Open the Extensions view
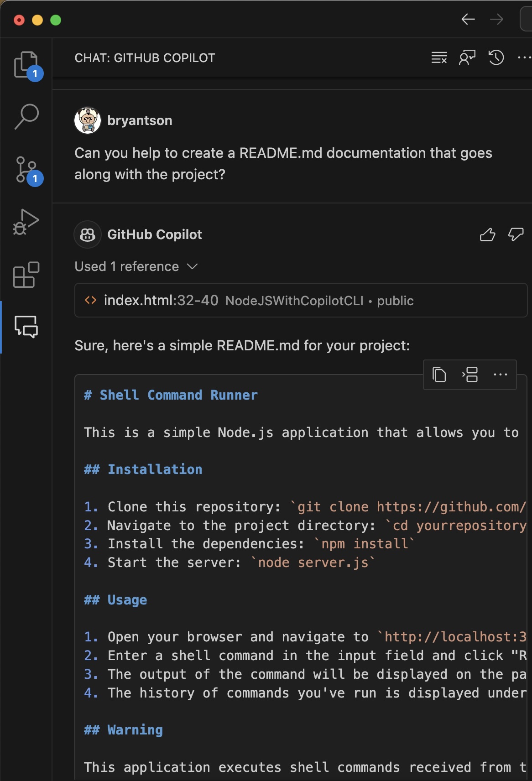 [x=26, y=275]
